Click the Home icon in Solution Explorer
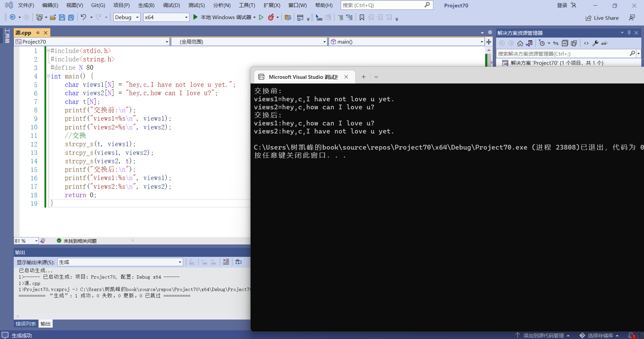 [x=520, y=43]
